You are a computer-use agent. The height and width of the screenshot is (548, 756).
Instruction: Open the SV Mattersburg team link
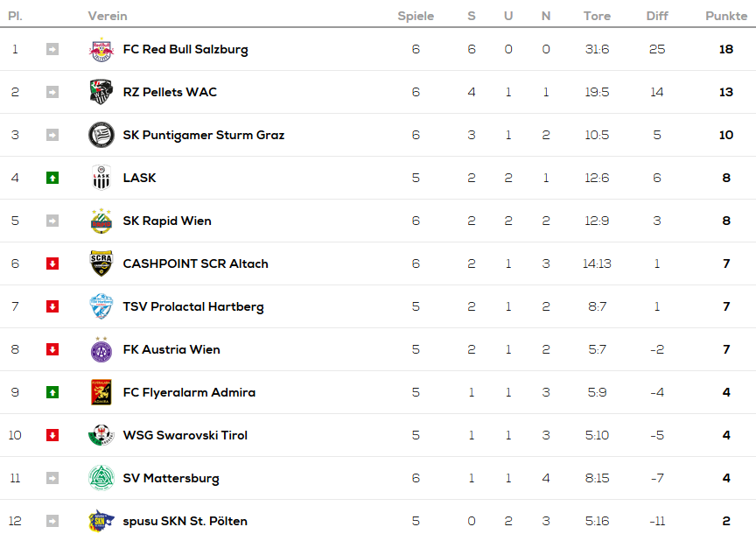coord(171,478)
